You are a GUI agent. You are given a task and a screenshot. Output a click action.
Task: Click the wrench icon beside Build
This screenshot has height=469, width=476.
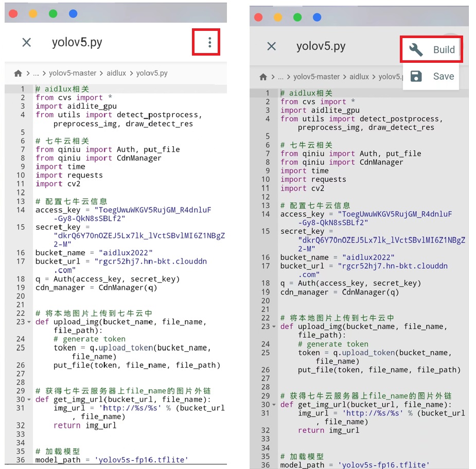coord(416,49)
